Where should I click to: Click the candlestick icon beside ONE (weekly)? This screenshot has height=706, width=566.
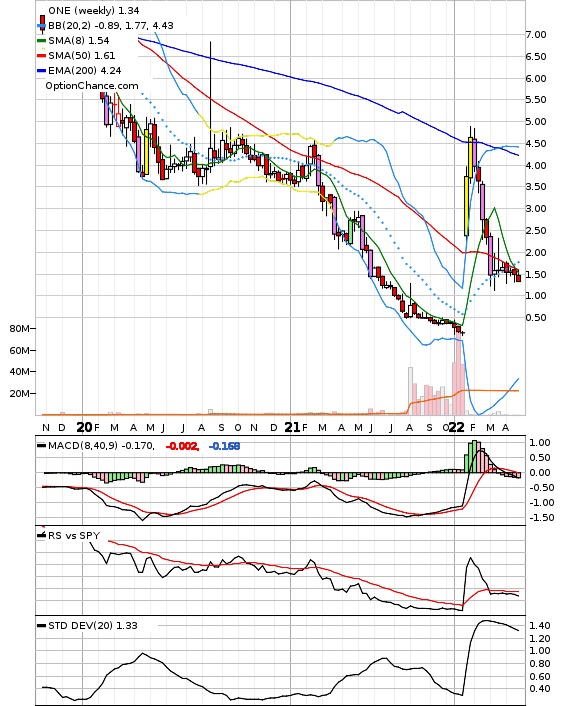point(42,23)
